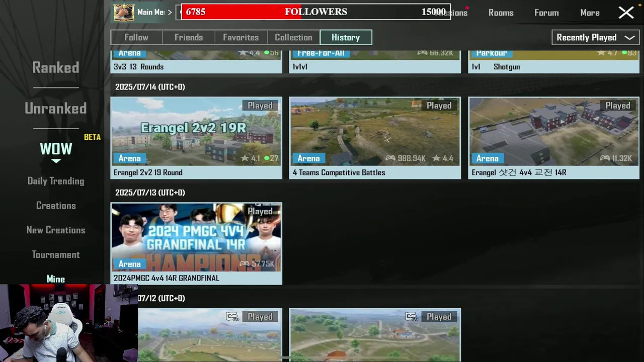Click the coupon icon on the bottom middle map card

coord(411,317)
